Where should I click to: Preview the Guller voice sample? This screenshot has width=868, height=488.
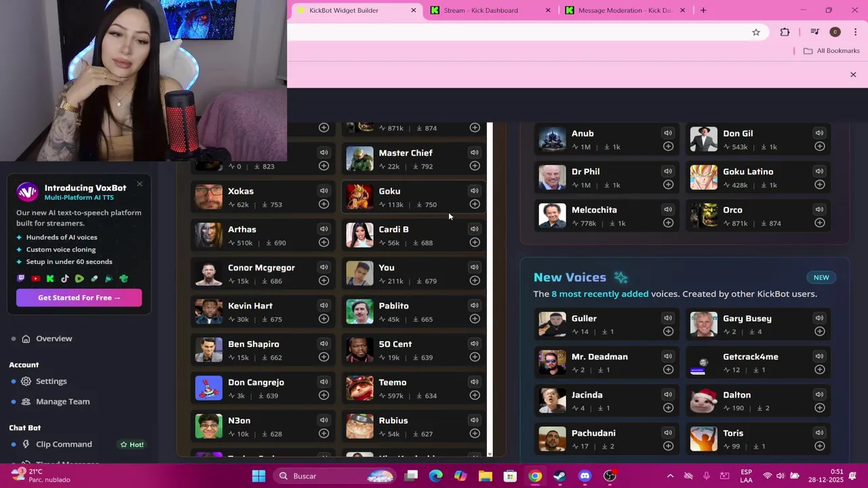coord(668,318)
